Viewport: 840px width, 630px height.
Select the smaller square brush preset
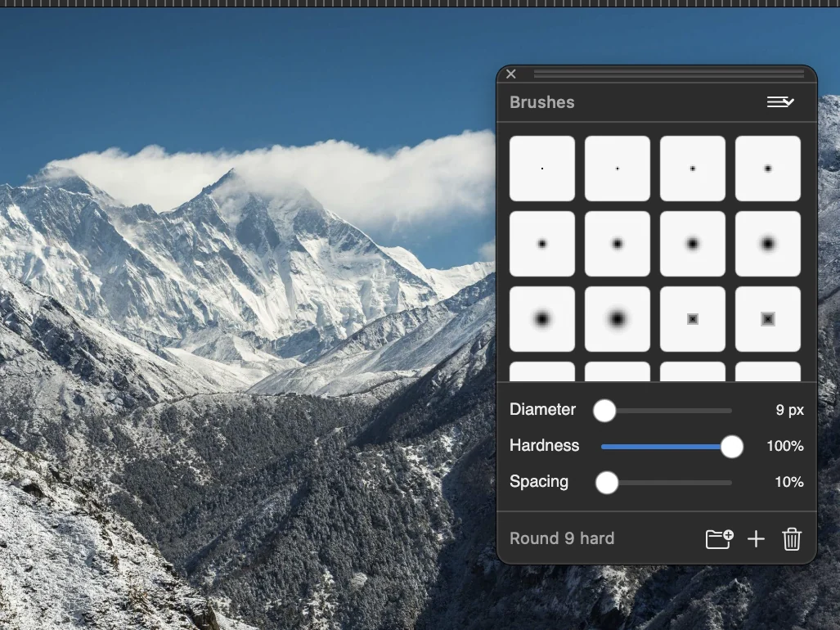tap(693, 319)
